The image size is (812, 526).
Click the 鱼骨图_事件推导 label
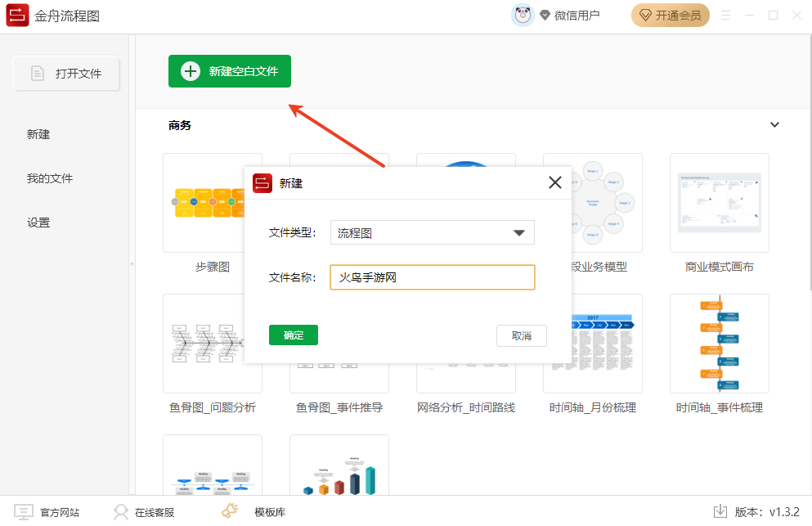339,407
